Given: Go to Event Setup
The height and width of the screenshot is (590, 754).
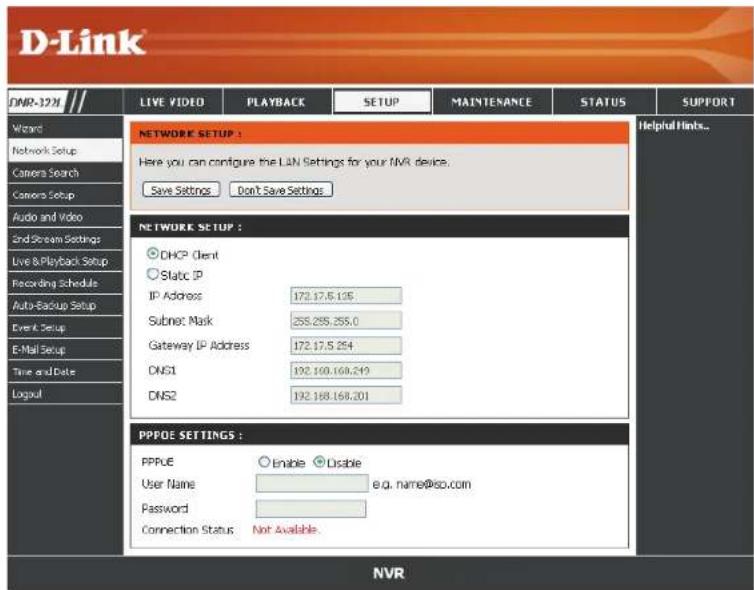Looking at the screenshot, I should 65,327.
